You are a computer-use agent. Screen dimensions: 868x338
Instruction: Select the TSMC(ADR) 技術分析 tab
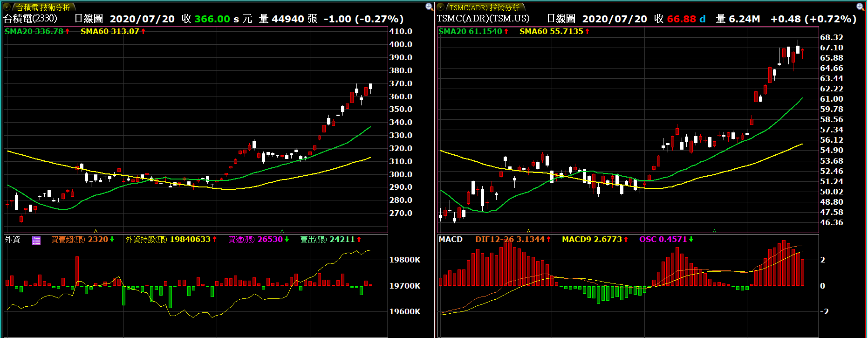click(x=484, y=7)
